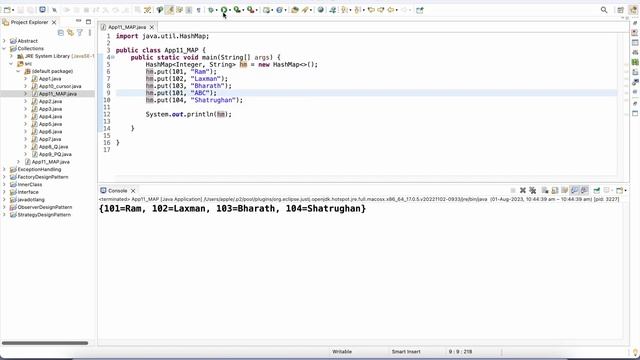Viewport: 640px width, 360px height.
Task: Click the Writable status bar entry
Action: tap(342, 351)
